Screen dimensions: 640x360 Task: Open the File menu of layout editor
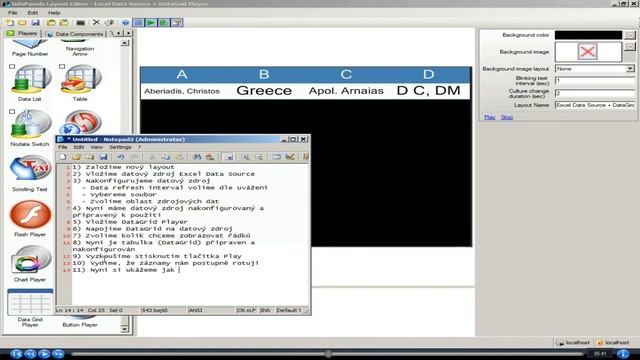[x=13, y=13]
